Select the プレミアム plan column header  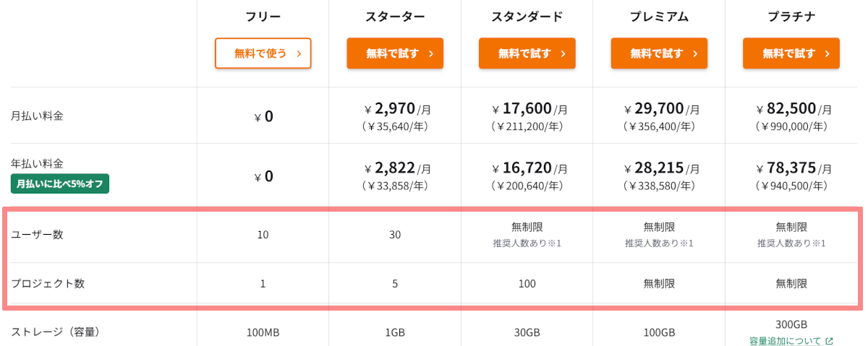[658, 17]
